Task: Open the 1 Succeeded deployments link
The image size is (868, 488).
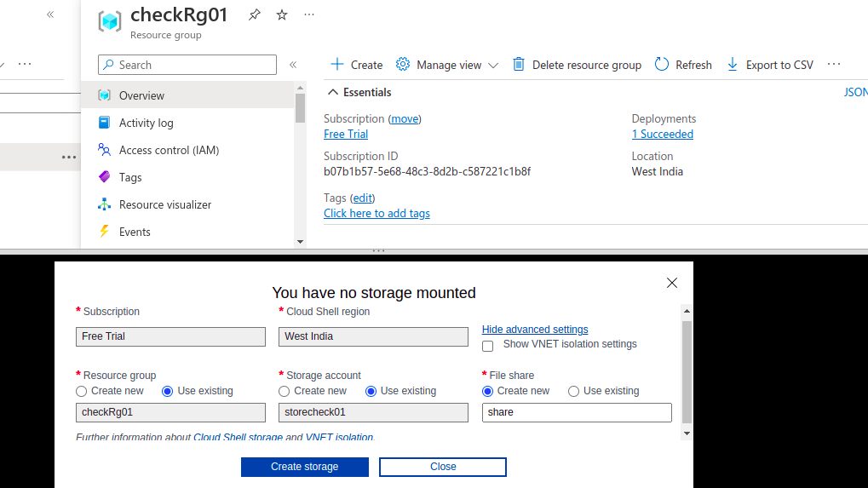Action: click(x=663, y=134)
